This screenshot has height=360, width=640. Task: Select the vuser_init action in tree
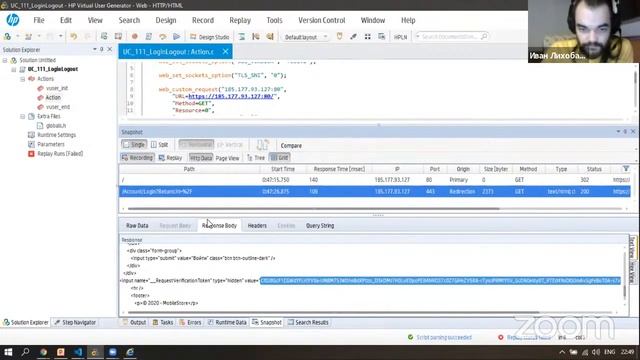pyautogui.click(x=57, y=88)
